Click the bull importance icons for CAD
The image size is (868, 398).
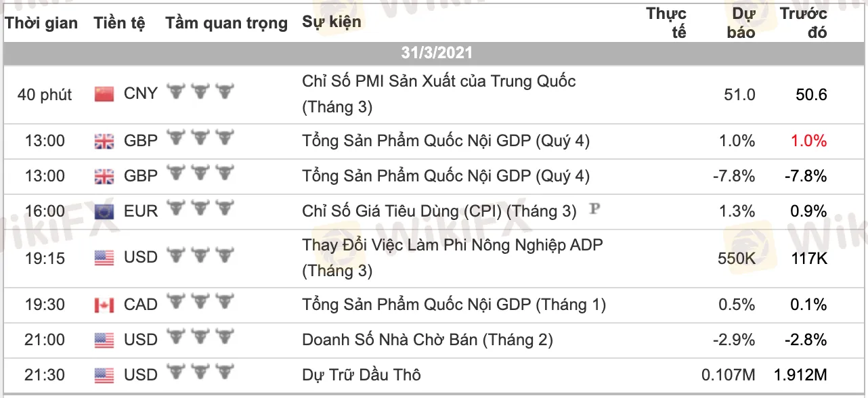[200, 303]
